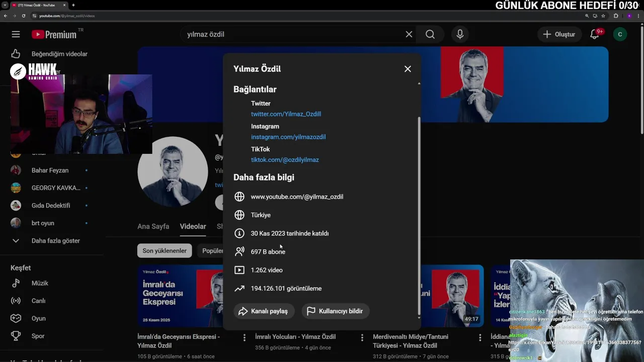Open İmralı'da Geceyarısı Ekspresi video thumbnail
Image resolution: width=644 pixels, height=362 pixels.
click(180, 296)
